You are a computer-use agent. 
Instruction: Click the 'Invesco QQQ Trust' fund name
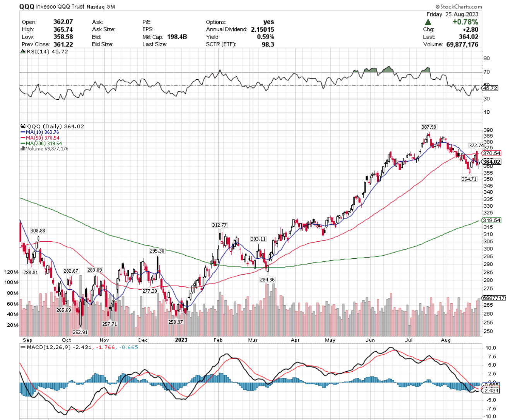[60, 7]
